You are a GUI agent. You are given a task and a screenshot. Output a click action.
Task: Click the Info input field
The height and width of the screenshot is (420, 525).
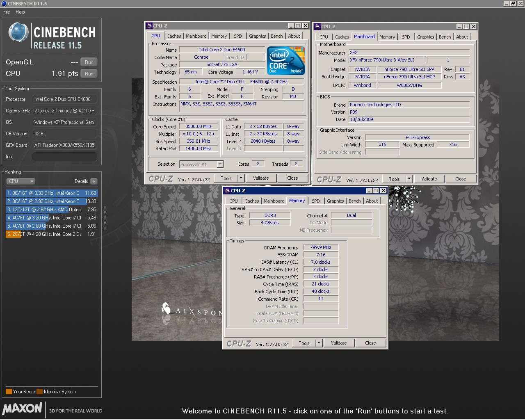[x=65, y=157]
